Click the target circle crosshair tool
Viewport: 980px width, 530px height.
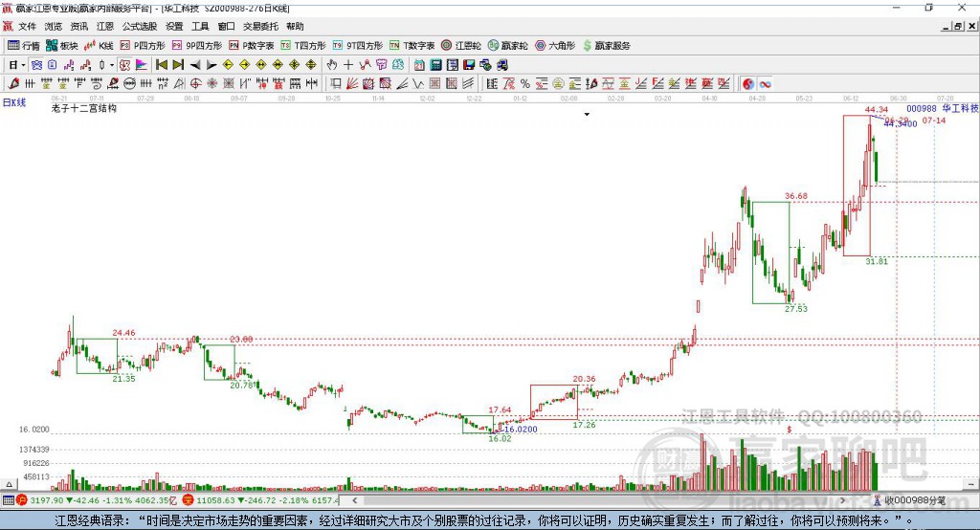click(195, 84)
